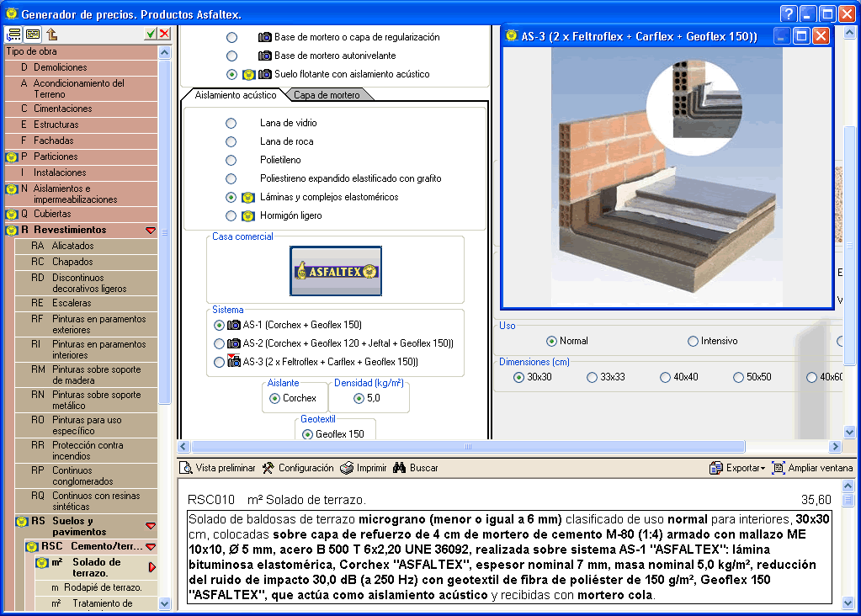Click Configuración button label
The height and width of the screenshot is (616, 861).
306,468
